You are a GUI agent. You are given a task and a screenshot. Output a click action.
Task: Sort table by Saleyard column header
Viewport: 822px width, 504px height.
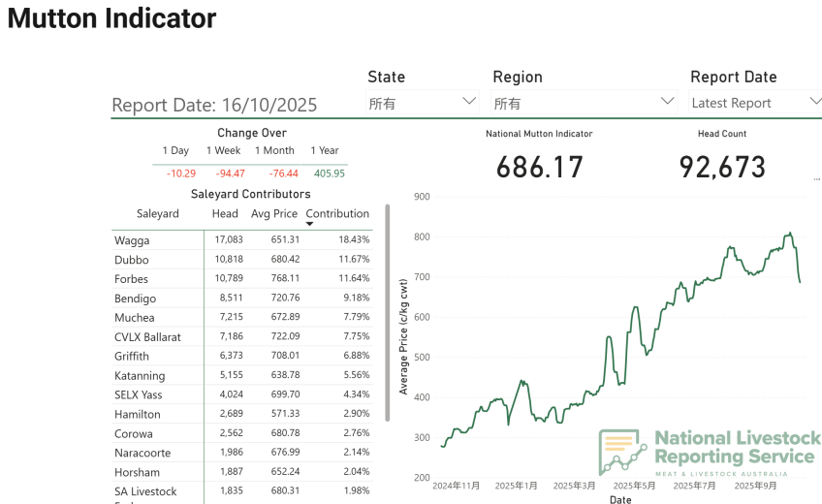pos(158,214)
